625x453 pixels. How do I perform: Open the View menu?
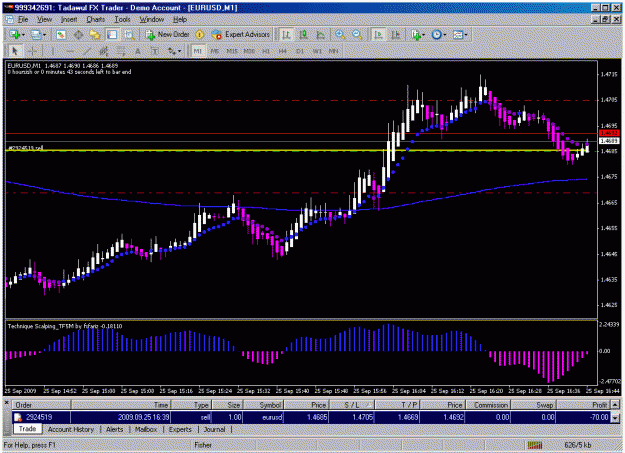[44, 19]
